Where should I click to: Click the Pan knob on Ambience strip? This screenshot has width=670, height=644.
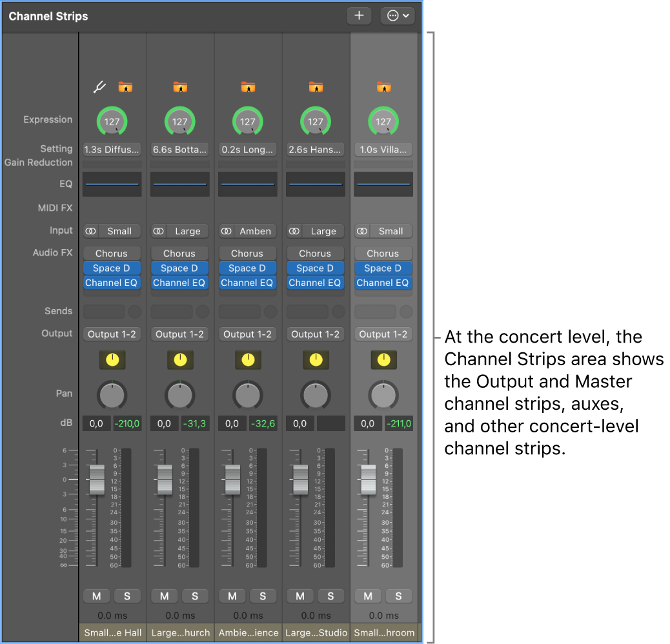248,396
